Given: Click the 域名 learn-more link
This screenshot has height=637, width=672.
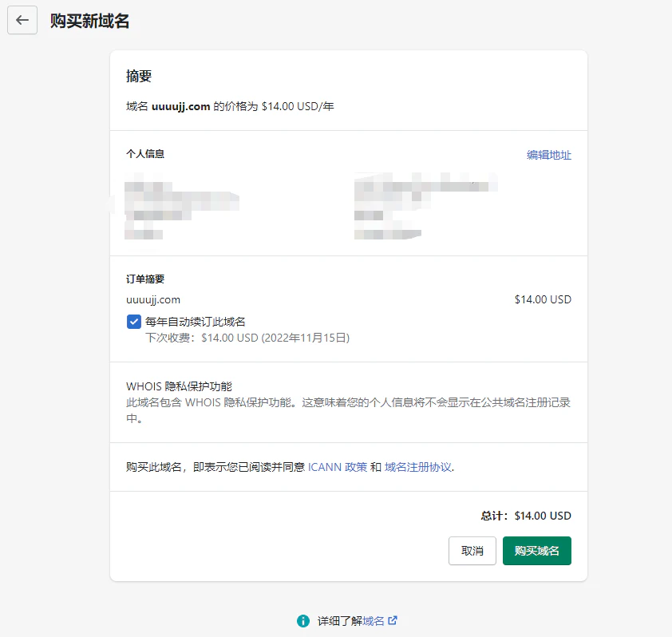Looking at the screenshot, I should click(x=373, y=620).
